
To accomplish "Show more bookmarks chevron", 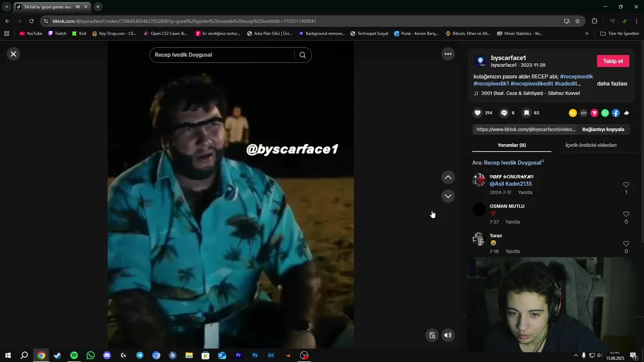I will coord(587,34).
